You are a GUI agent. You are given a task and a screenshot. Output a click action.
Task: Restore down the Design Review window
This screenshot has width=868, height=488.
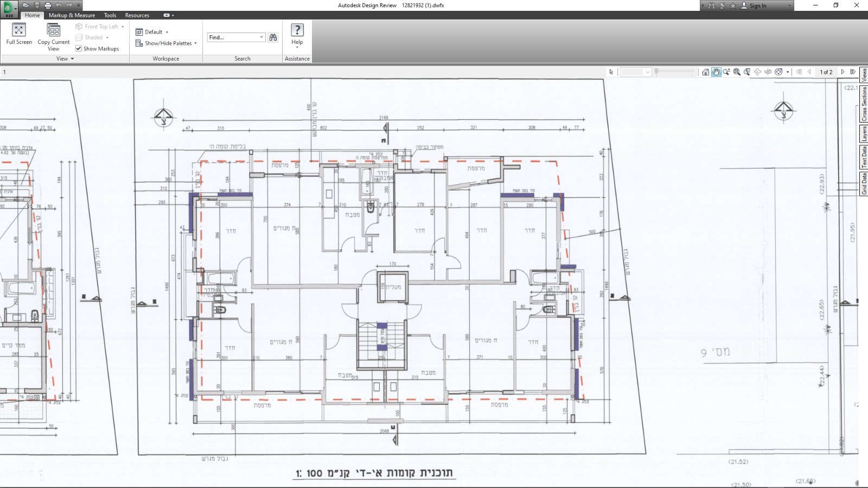836,5
